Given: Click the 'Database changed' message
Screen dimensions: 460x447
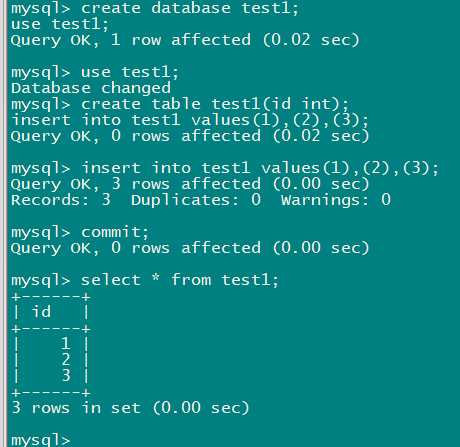Looking at the screenshot, I should point(91,88).
